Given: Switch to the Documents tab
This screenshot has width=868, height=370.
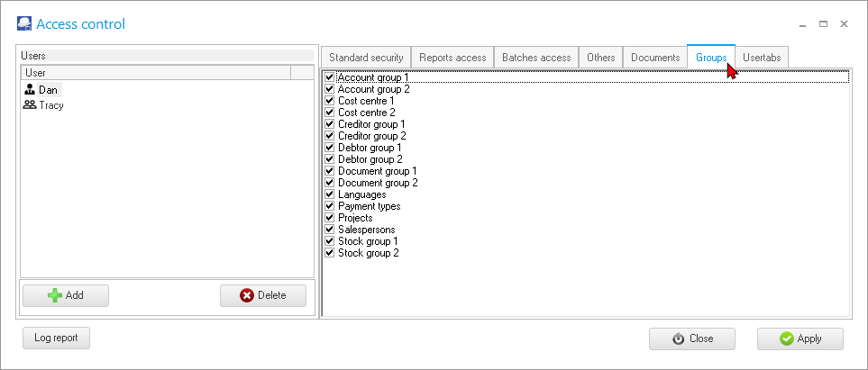Looking at the screenshot, I should coord(655,58).
